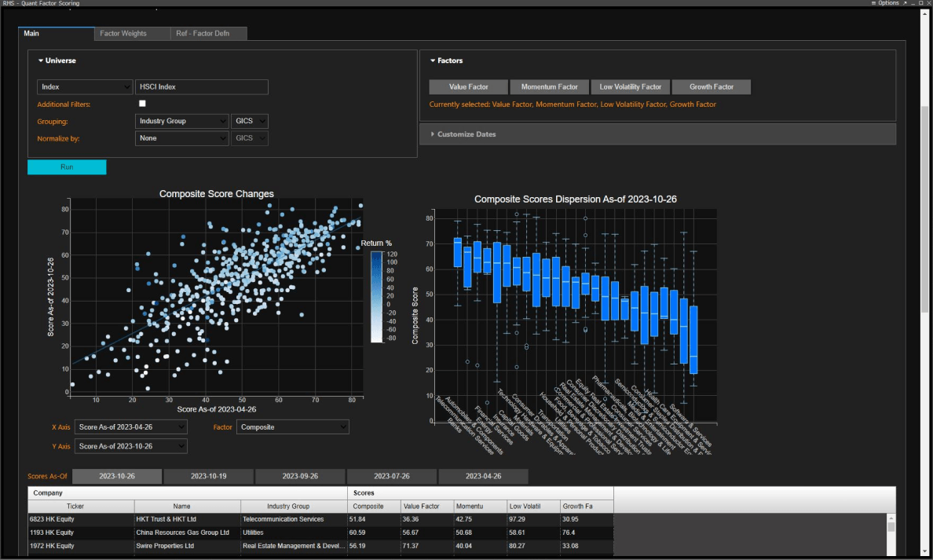Open the hamburger menu beside Options

tap(874, 3)
